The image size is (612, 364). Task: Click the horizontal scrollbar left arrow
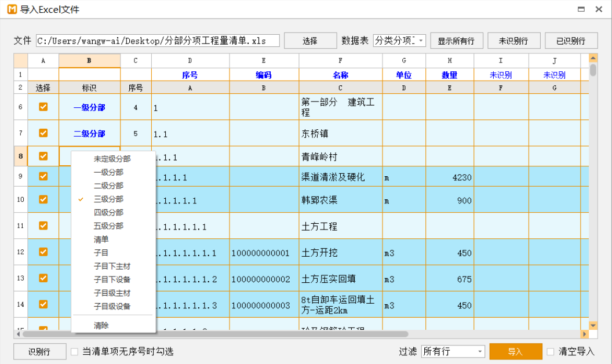point(18,334)
